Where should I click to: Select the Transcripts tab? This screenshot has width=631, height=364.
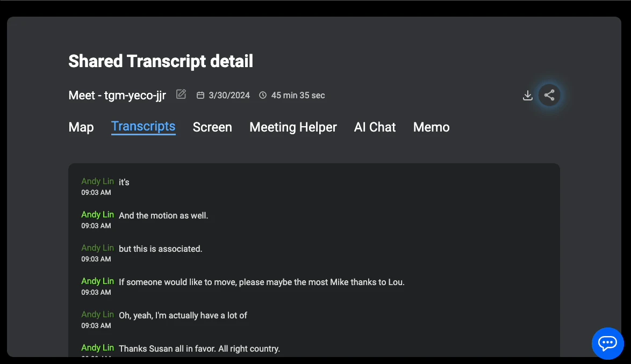(x=143, y=127)
